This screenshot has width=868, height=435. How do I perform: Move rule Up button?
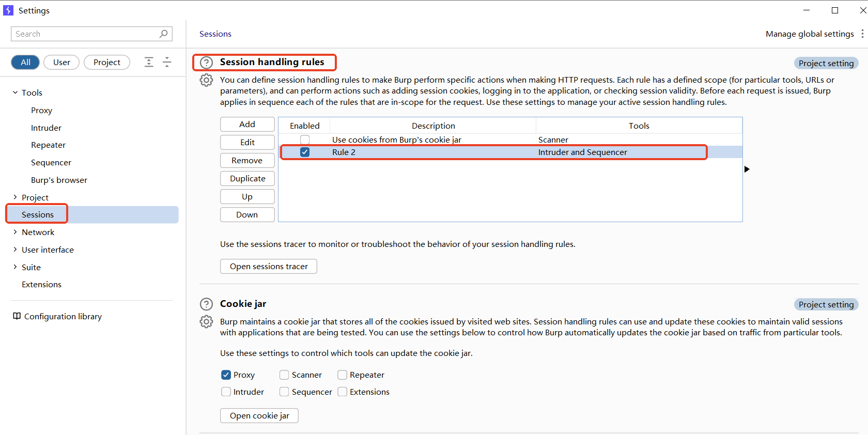coord(247,196)
